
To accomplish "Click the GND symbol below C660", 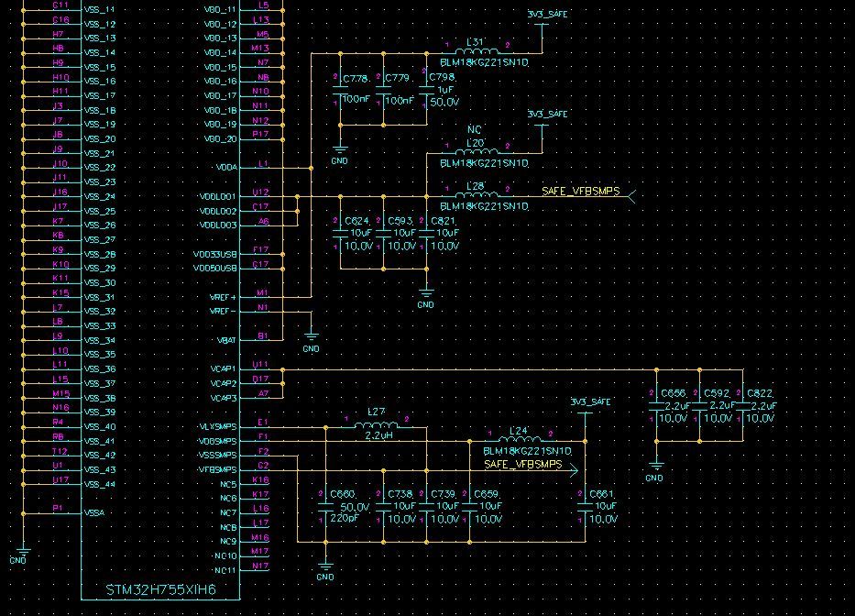I will [x=325, y=568].
